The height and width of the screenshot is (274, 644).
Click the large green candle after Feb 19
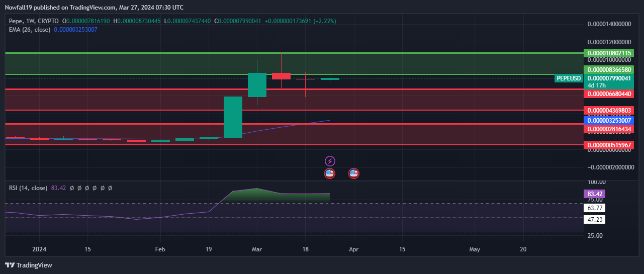[x=233, y=117]
